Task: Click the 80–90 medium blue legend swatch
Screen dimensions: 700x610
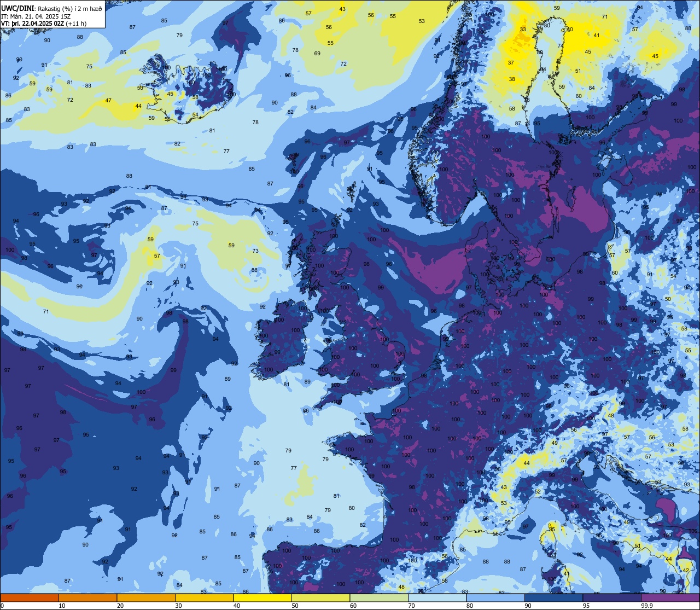Action: click(x=495, y=597)
